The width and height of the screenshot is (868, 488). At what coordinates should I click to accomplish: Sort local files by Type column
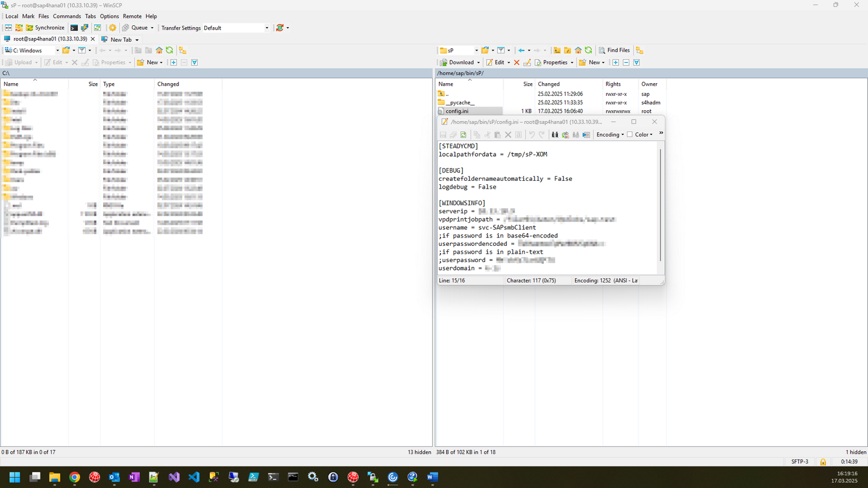(x=128, y=84)
